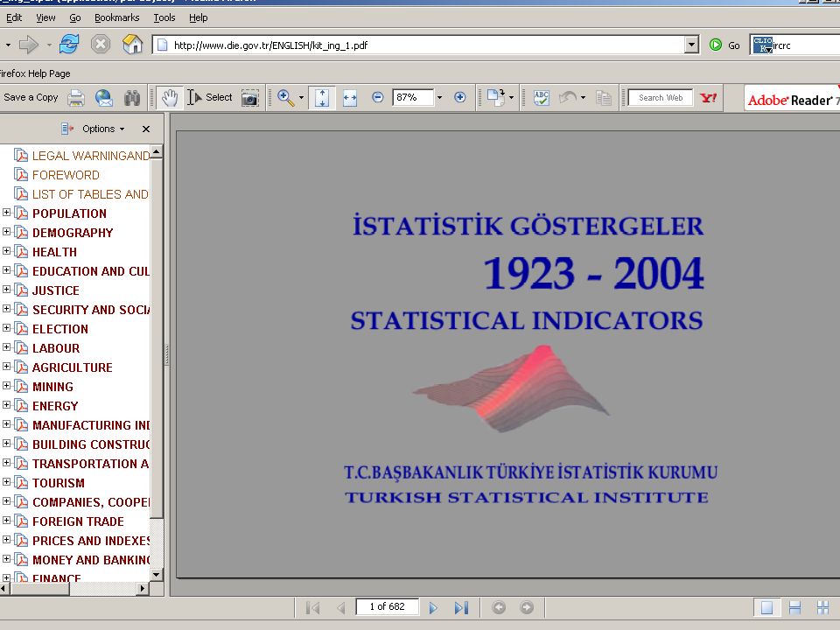
Task: Open the URL address bar dropdown
Action: click(691, 45)
